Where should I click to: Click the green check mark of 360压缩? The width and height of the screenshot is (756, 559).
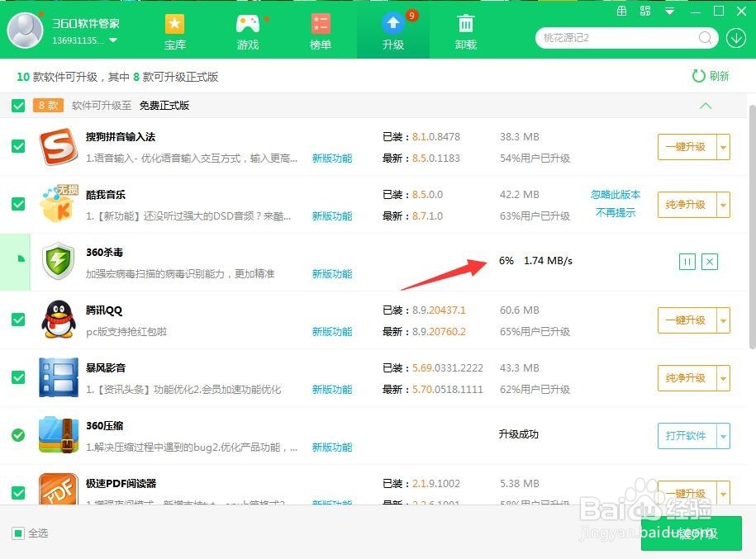pyautogui.click(x=18, y=435)
